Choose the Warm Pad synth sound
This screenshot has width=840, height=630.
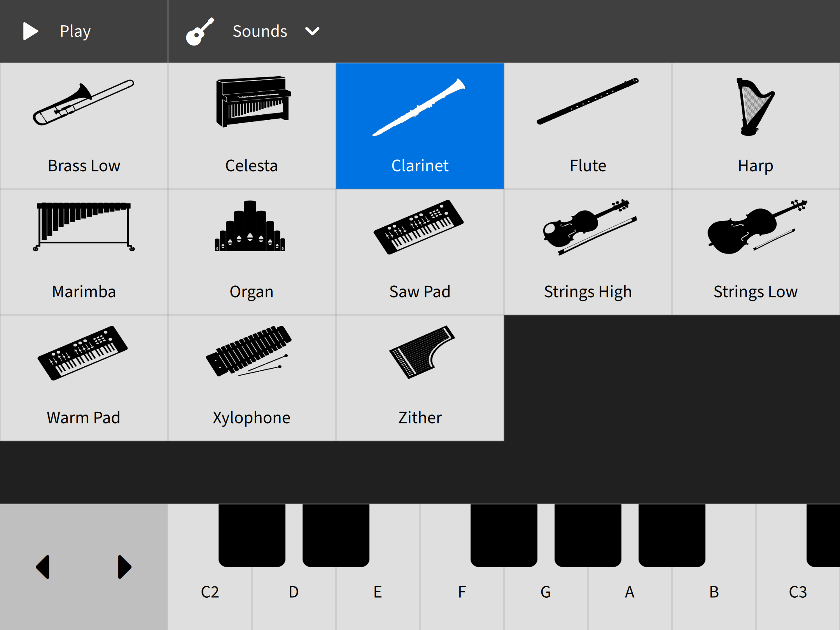(84, 378)
